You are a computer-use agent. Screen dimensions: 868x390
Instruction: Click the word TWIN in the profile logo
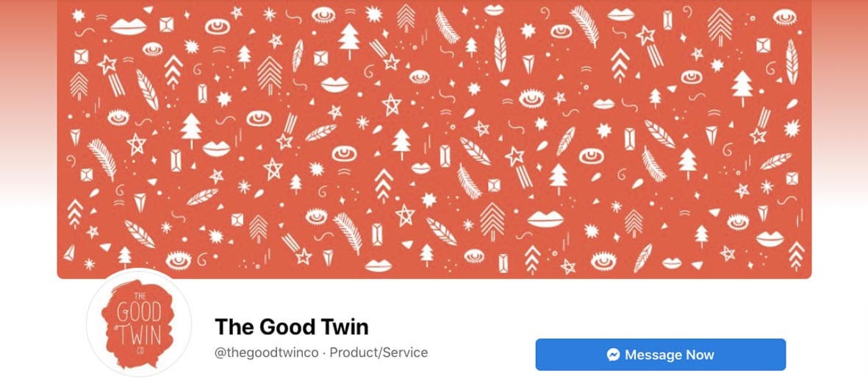[138, 336]
